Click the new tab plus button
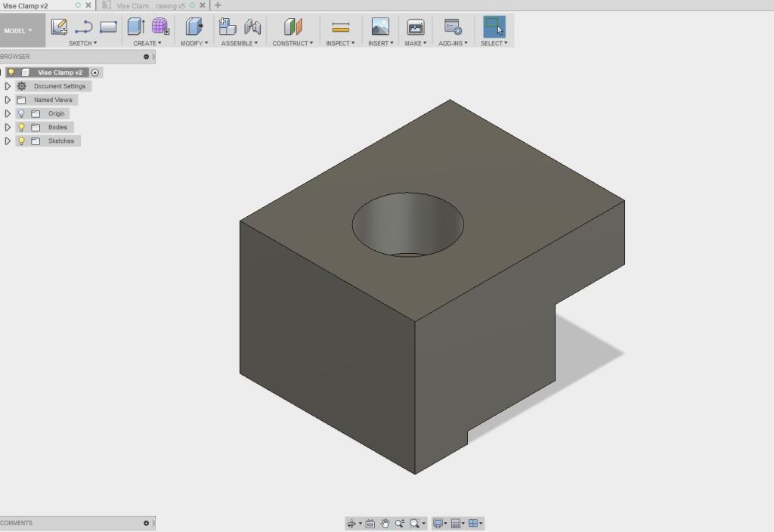 [x=218, y=5]
